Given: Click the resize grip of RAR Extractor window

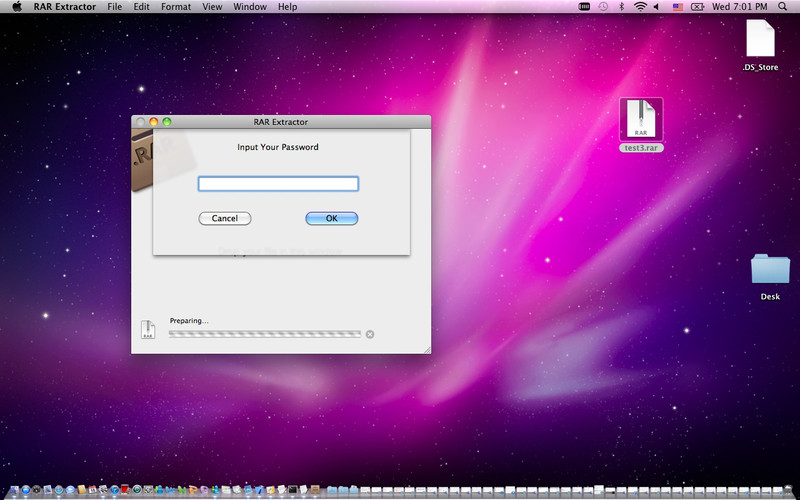Looking at the screenshot, I should (427, 349).
